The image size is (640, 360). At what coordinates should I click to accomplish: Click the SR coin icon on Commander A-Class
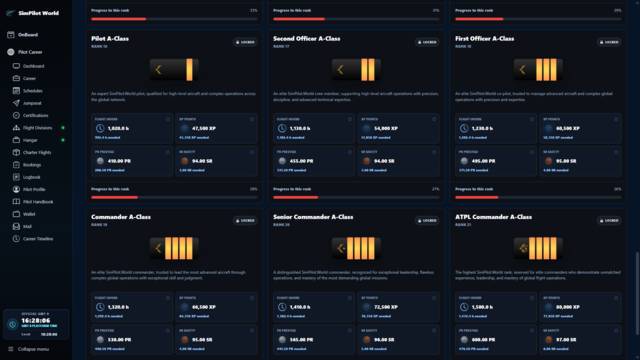pos(184,340)
